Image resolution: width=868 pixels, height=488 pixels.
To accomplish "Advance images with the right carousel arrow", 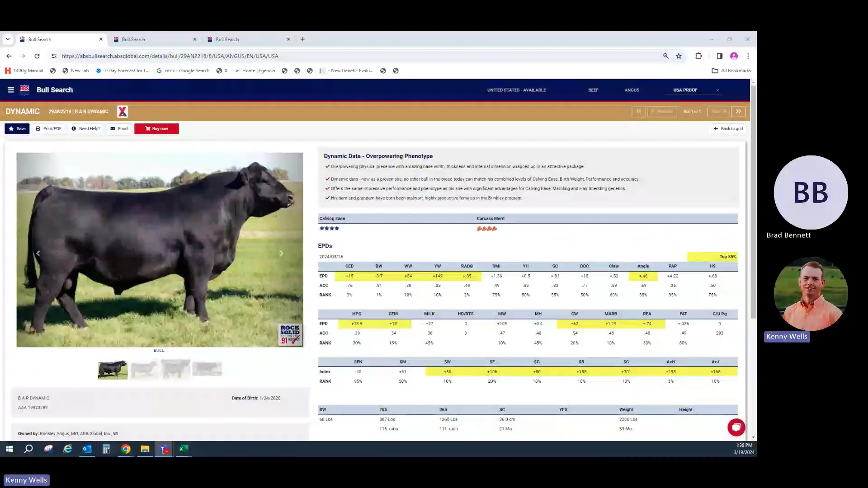I will (x=281, y=253).
